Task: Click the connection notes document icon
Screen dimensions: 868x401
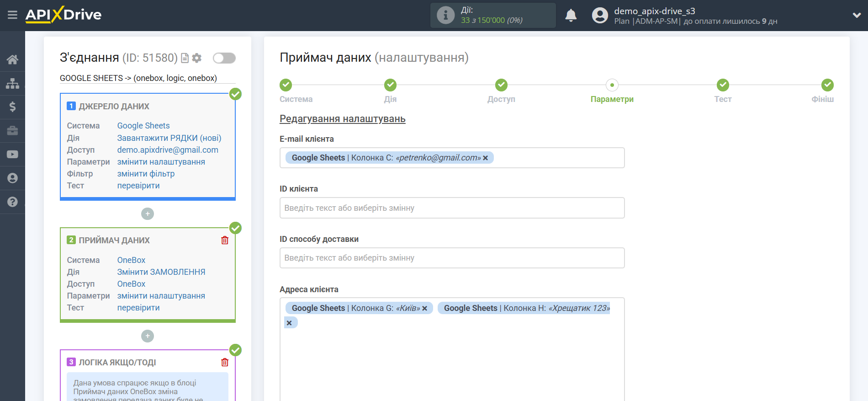Action: (185, 58)
